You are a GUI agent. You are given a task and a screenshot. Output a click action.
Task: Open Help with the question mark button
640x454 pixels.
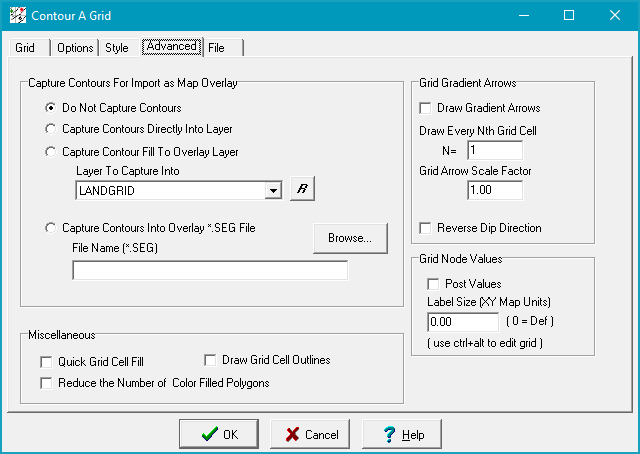(x=398, y=435)
